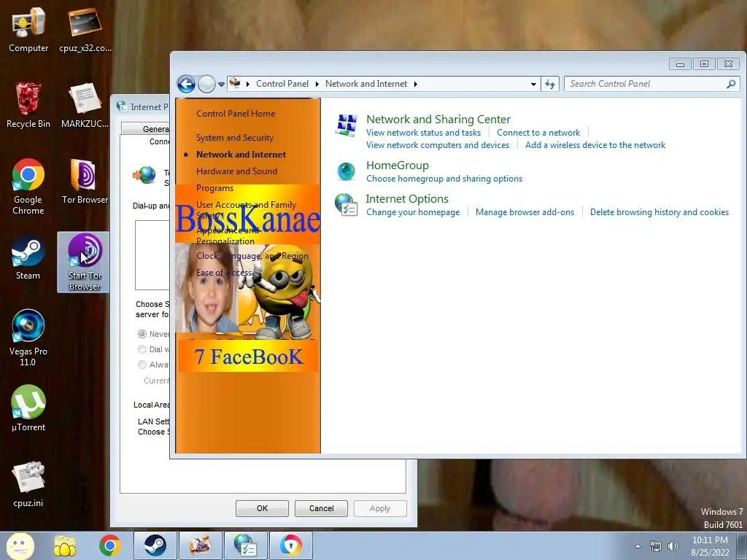Screen dimensions: 747x560
Task: Open Network and Sharing Center heading
Action: pyautogui.click(x=438, y=119)
